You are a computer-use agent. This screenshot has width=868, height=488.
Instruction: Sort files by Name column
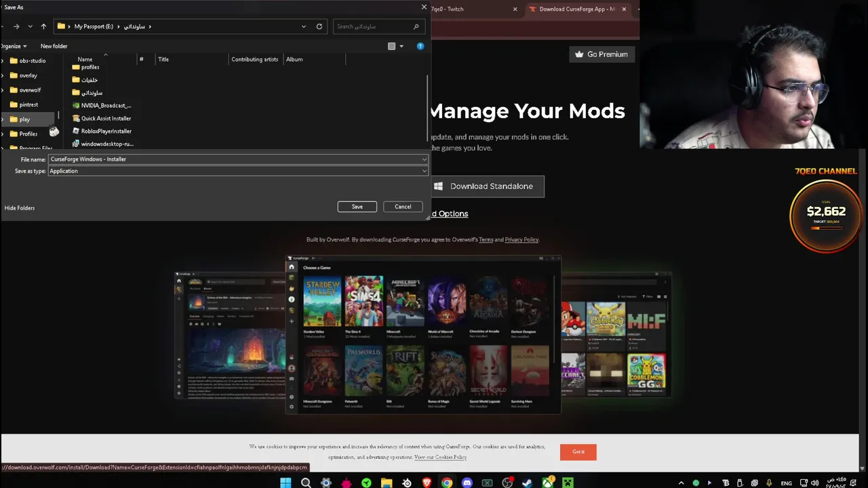(85, 59)
